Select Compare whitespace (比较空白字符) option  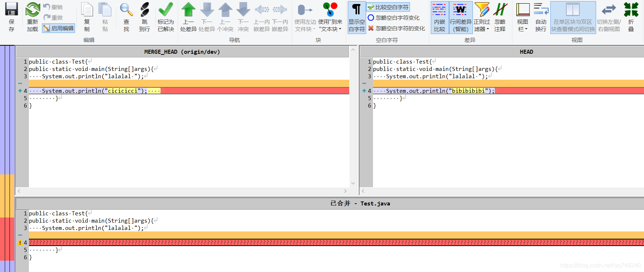point(388,7)
